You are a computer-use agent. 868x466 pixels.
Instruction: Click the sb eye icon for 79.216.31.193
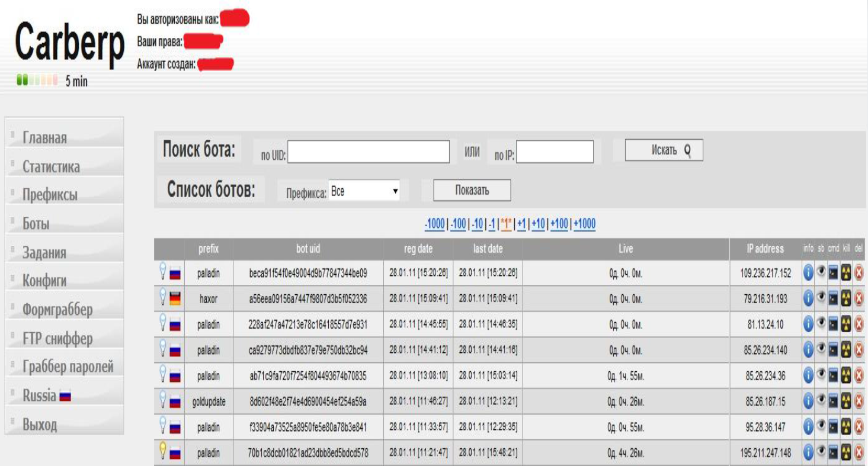click(x=822, y=298)
